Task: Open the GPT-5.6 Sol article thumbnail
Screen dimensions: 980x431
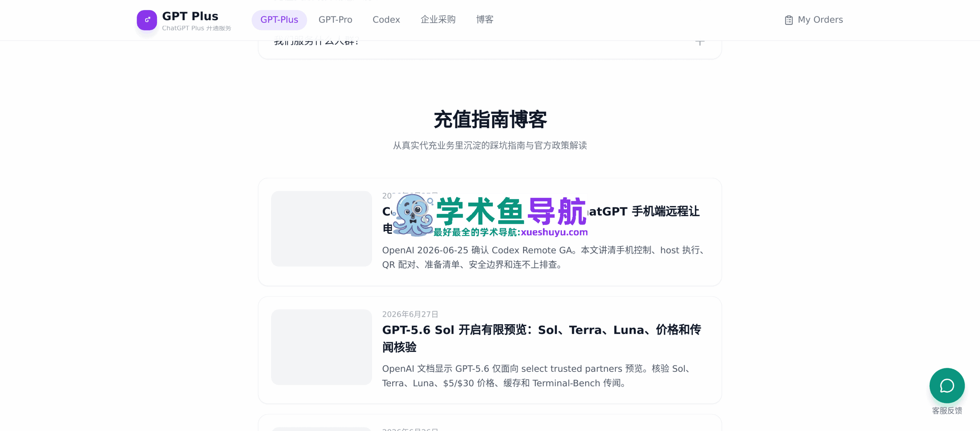Action: pyautogui.click(x=321, y=347)
